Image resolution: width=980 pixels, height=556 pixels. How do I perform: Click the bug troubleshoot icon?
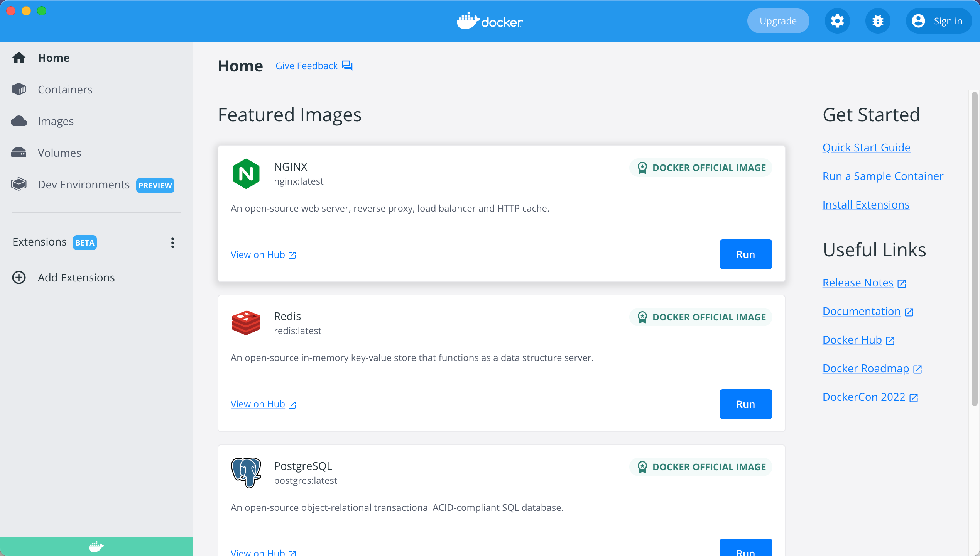pyautogui.click(x=878, y=21)
